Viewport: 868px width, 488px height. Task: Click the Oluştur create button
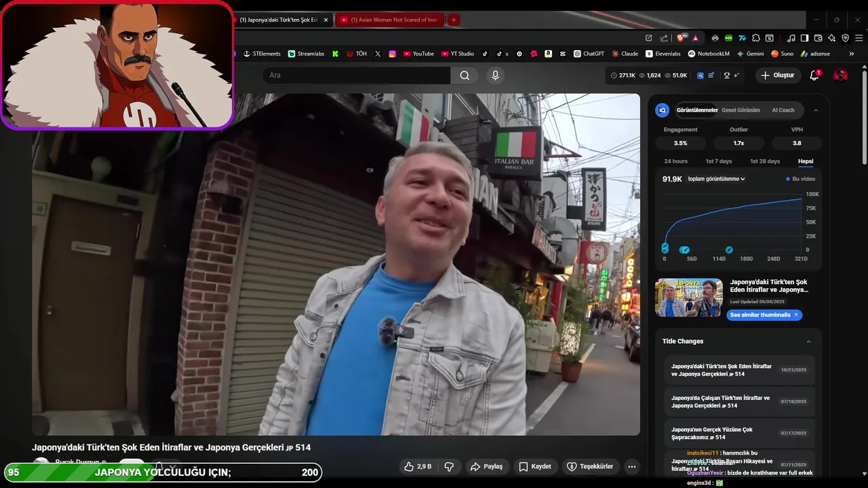click(x=777, y=75)
